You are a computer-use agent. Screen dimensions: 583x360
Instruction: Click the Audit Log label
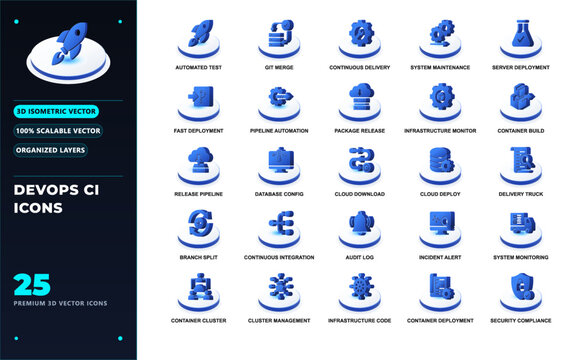[360, 257]
